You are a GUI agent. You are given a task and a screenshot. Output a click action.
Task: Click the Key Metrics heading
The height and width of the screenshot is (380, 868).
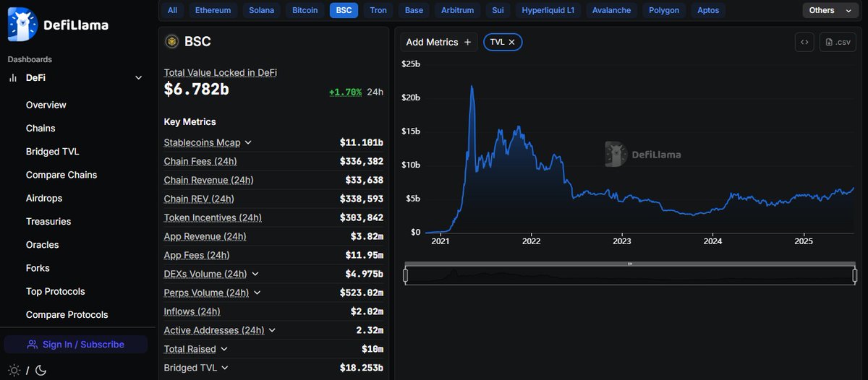[x=190, y=121]
